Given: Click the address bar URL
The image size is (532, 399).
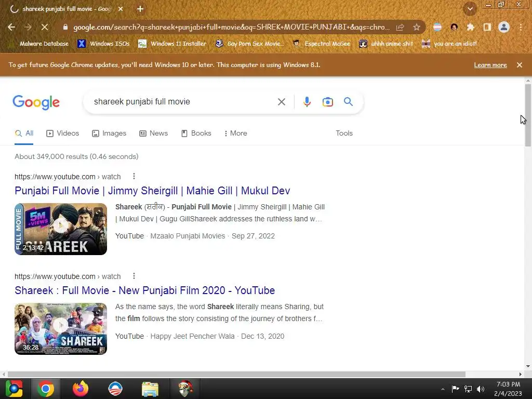Looking at the screenshot, I should 231,27.
